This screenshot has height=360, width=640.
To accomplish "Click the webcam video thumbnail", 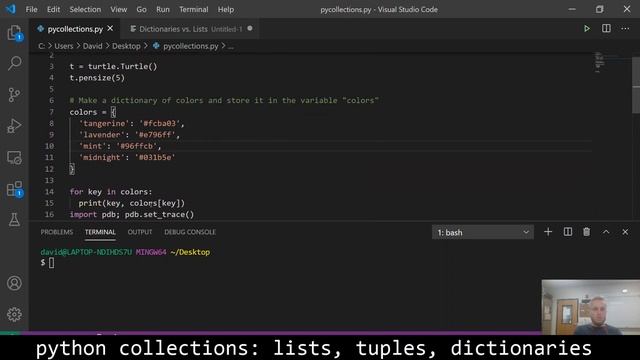I will point(591,307).
